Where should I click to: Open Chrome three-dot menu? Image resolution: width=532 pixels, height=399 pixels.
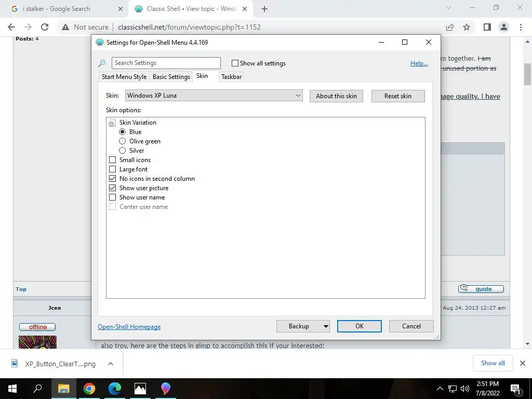(521, 27)
